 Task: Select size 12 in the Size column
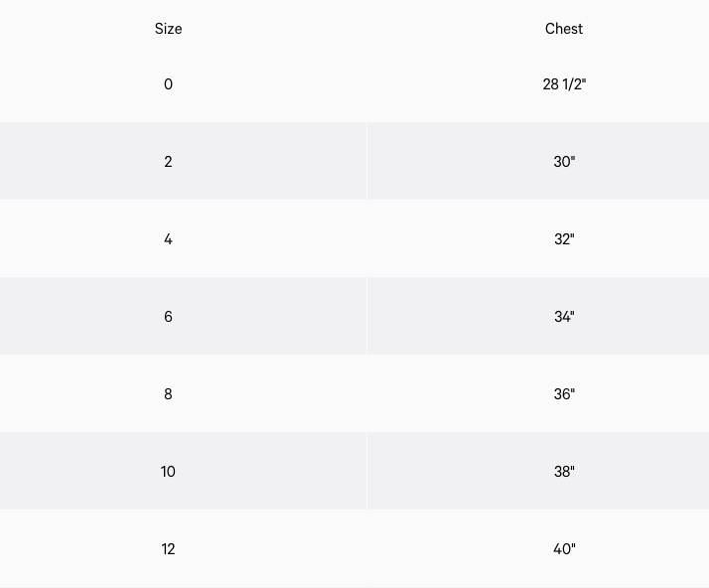[168, 549]
